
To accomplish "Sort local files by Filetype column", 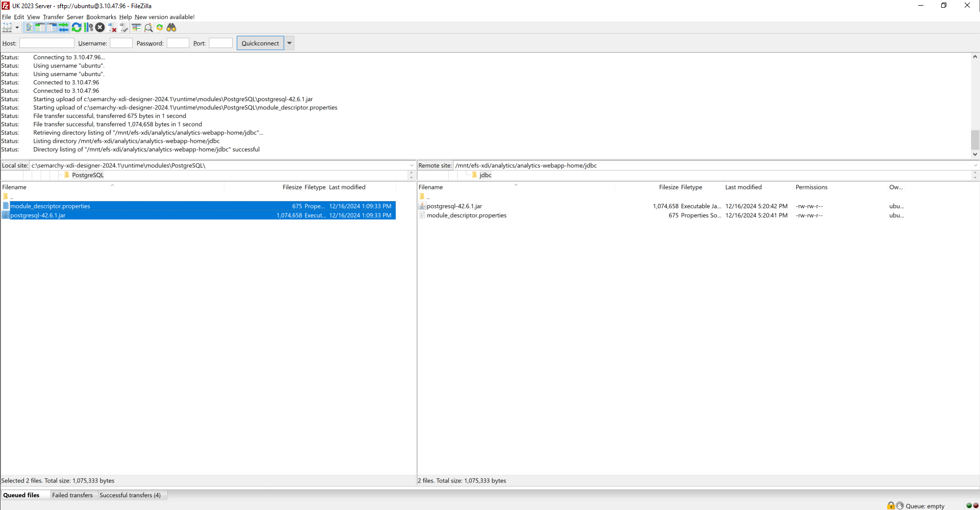I will click(x=315, y=187).
